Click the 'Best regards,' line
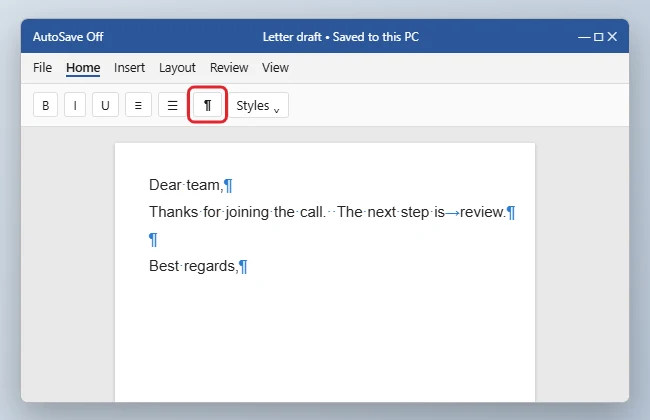 (x=198, y=266)
